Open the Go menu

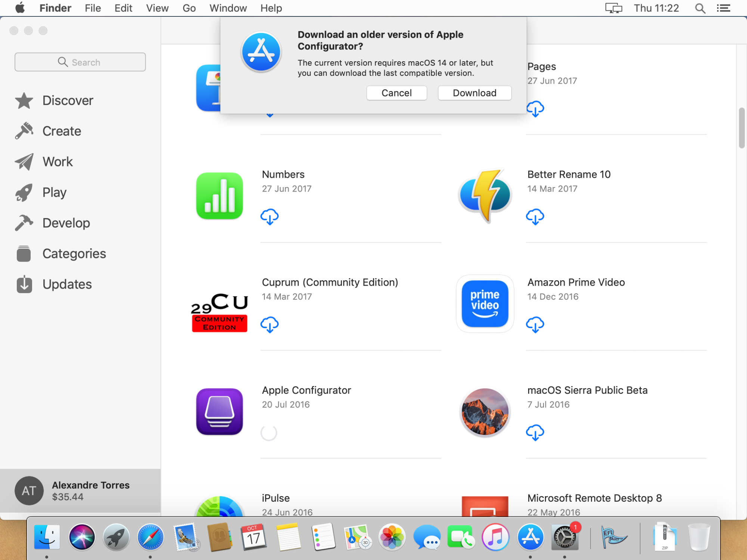[189, 8]
